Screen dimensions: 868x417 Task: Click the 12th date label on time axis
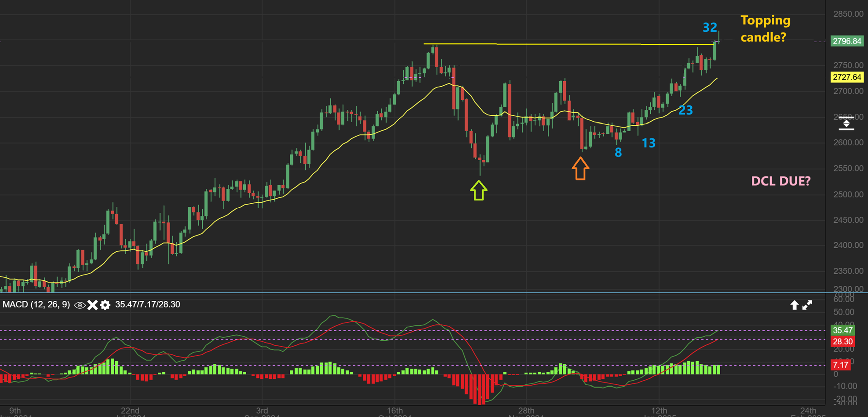pos(659,411)
